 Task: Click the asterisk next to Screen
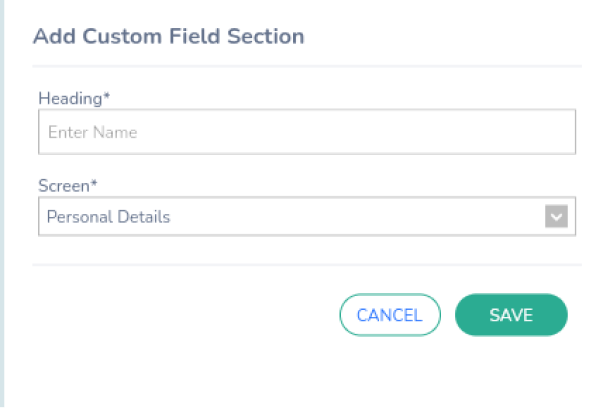(93, 183)
